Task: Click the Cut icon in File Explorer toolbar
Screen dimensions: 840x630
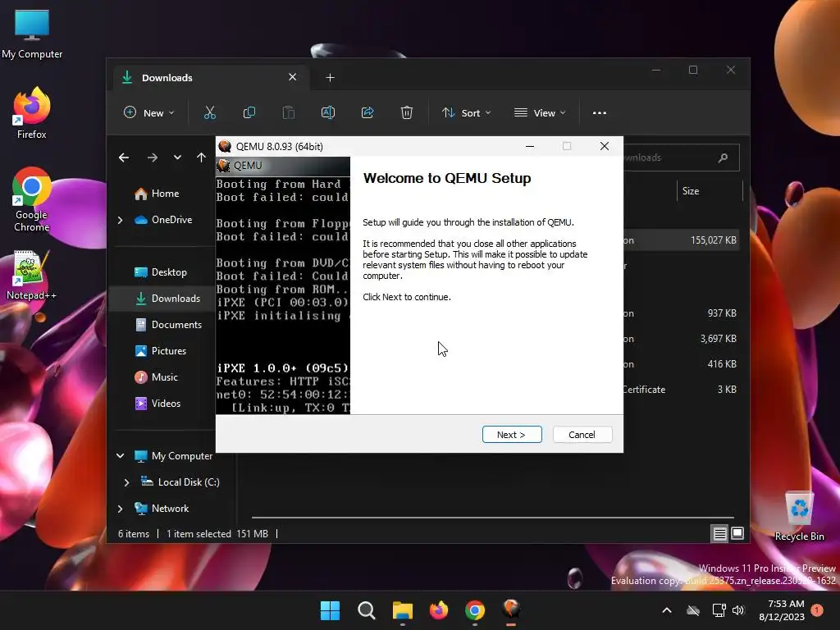Action: [209, 112]
